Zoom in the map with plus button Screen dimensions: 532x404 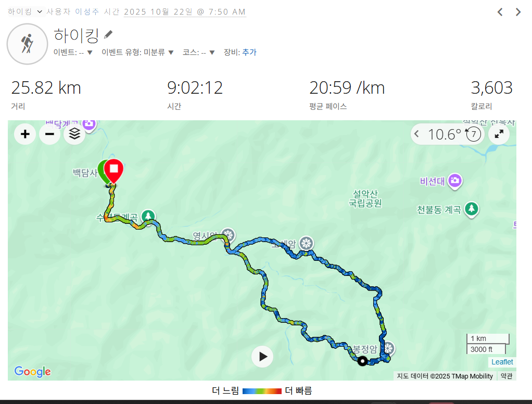tap(25, 134)
